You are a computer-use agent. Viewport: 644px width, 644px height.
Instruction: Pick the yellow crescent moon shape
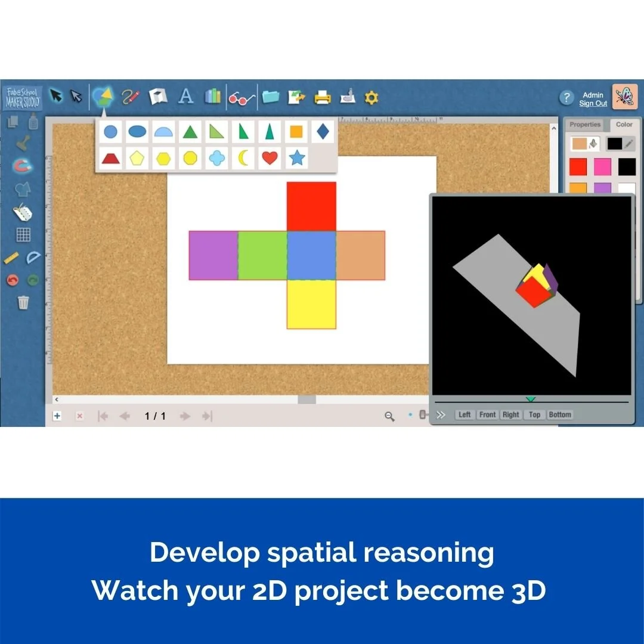tap(243, 158)
